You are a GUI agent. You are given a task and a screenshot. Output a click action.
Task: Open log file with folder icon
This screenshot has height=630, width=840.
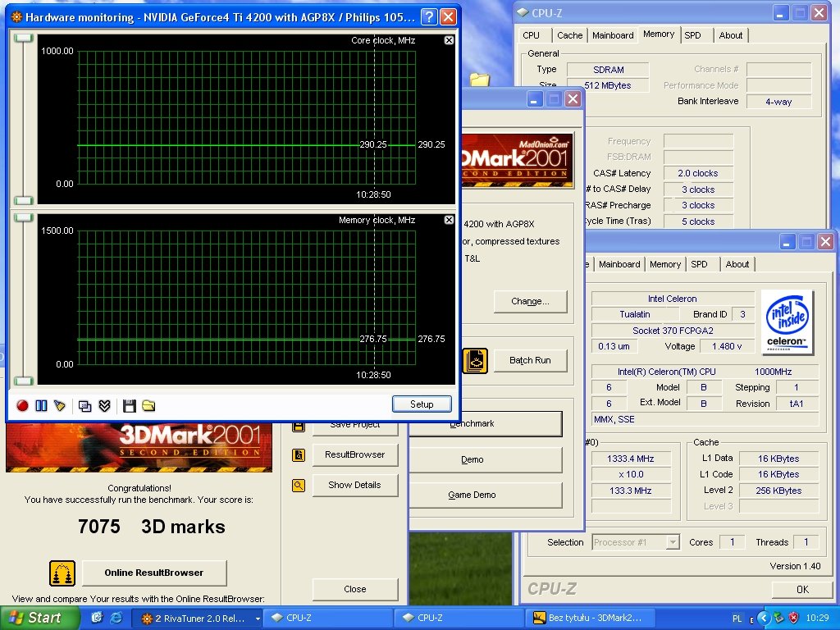(x=149, y=405)
